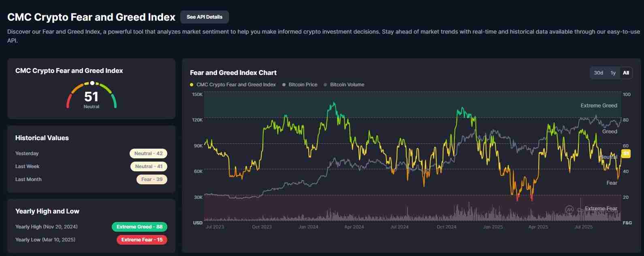The height and width of the screenshot is (256, 644).
Task: Click the green Extreme Greed - 88 badge
Action: [139, 227]
